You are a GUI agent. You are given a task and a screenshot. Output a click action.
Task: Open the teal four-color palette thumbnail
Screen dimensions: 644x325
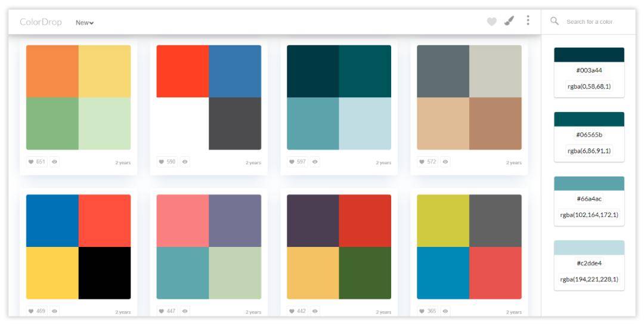coord(339,97)
